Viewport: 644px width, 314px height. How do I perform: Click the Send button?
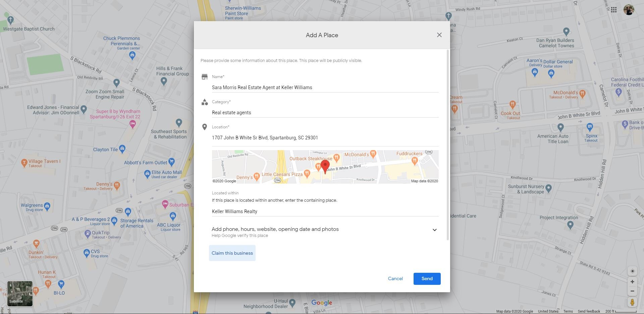click(427, 278)
